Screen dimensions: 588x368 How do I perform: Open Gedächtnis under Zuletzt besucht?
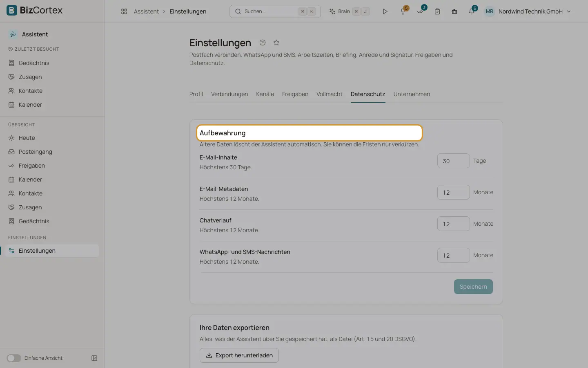52,63
